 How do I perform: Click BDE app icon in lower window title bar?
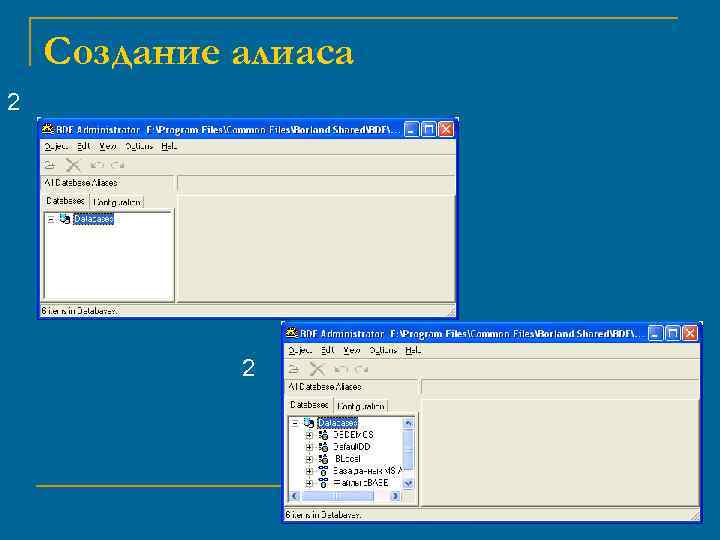(x=292, y=333)
